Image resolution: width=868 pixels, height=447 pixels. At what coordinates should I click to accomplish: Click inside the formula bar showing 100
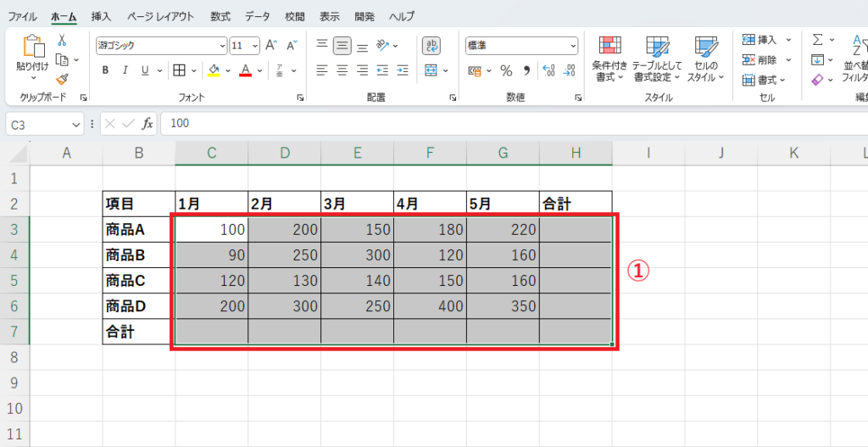(514, 124)
